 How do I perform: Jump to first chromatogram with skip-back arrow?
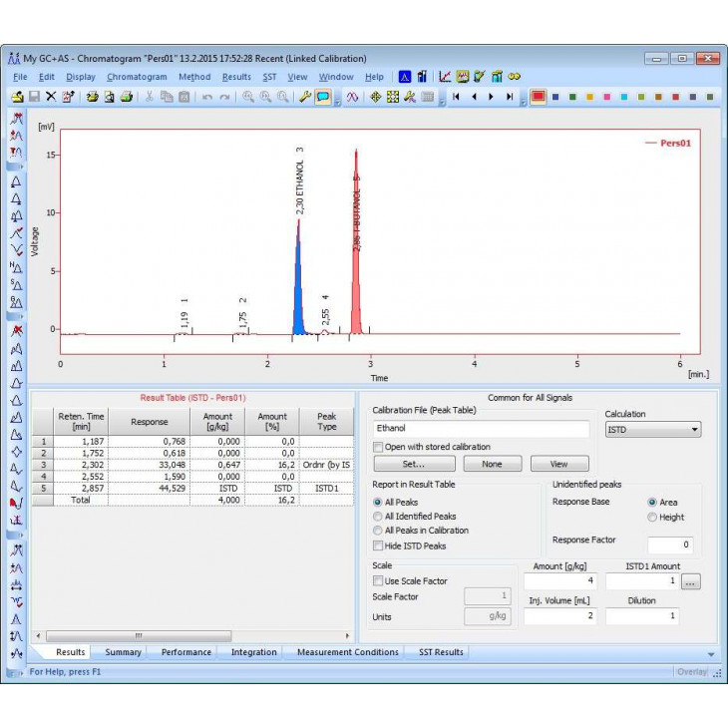pos(456,97)
